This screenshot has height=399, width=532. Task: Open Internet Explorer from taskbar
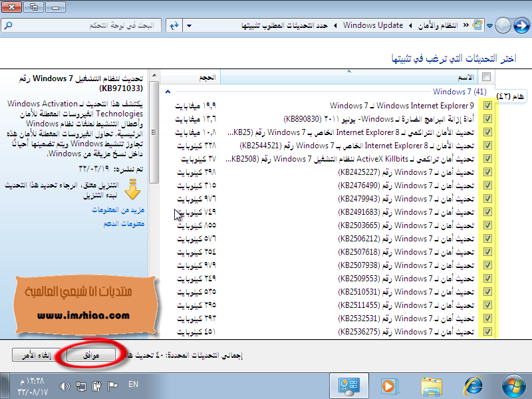tap(473, 386)
